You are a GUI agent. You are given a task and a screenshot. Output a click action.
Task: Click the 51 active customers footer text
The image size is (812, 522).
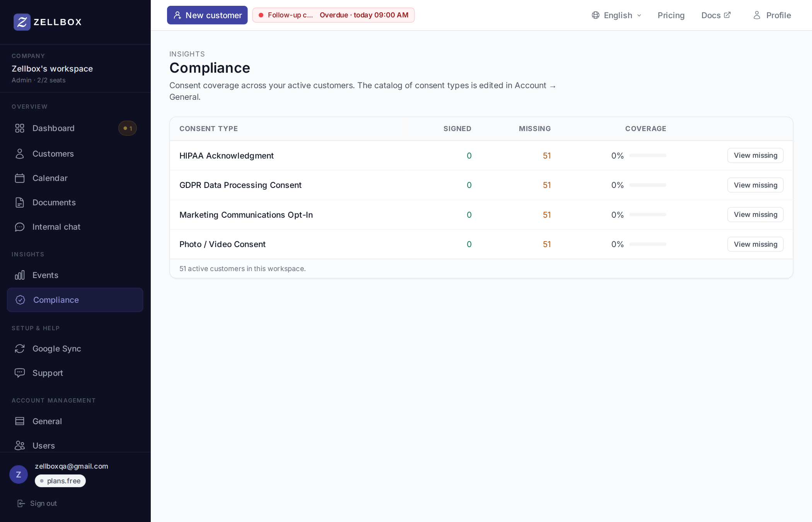tap(242, 269)
